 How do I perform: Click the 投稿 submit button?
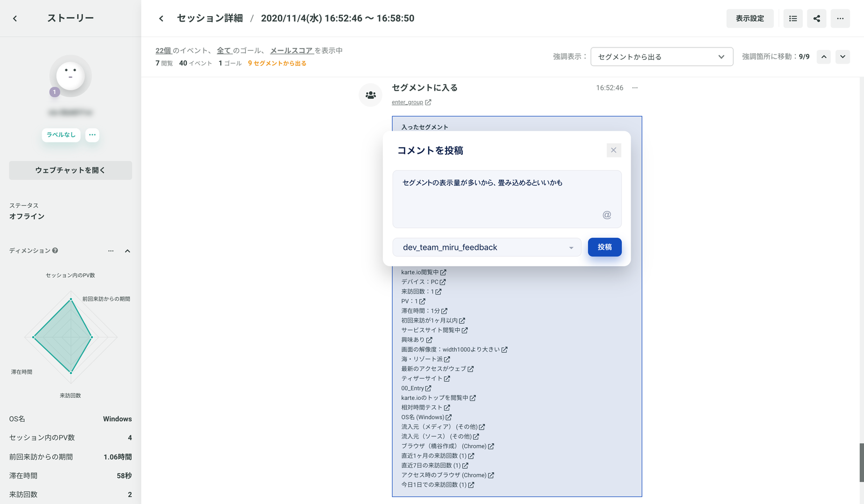604,247
